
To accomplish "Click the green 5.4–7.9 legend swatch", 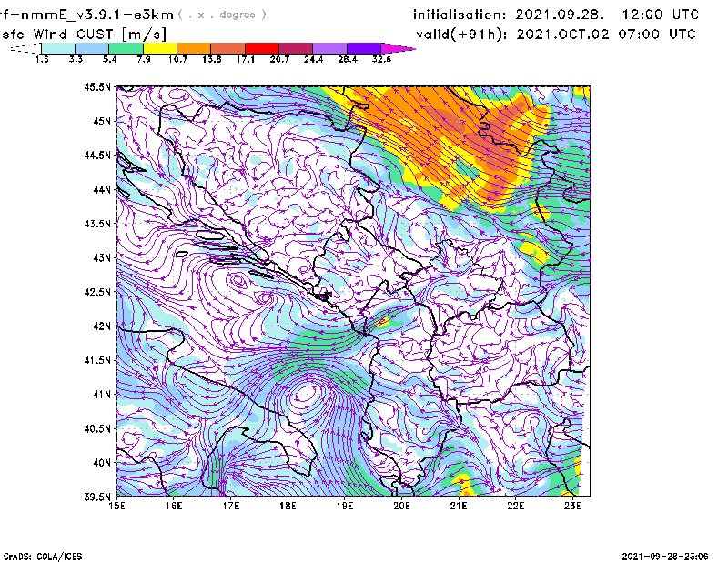I will tap(126, 48).
